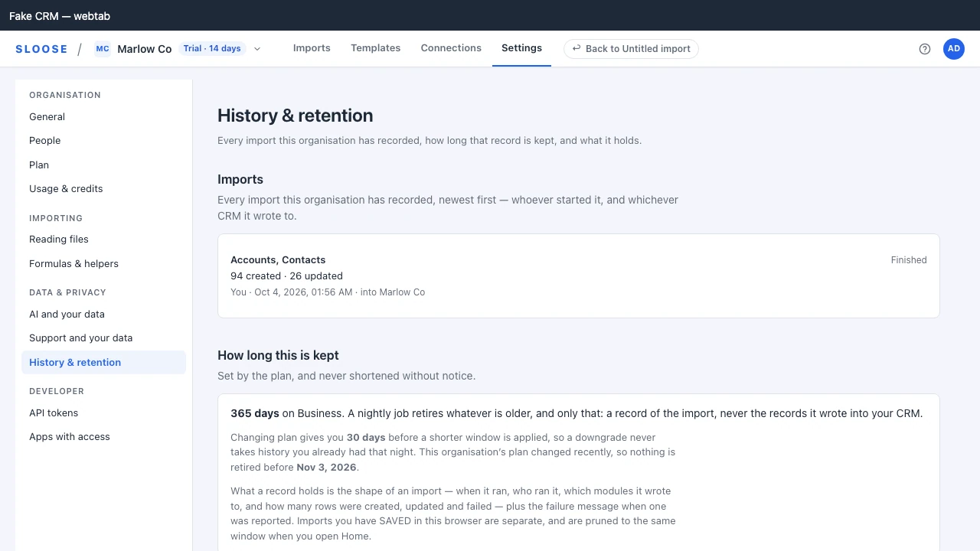980x551 pixels.
Task: Click the Finished status label
Action: (x=909, y=260)
